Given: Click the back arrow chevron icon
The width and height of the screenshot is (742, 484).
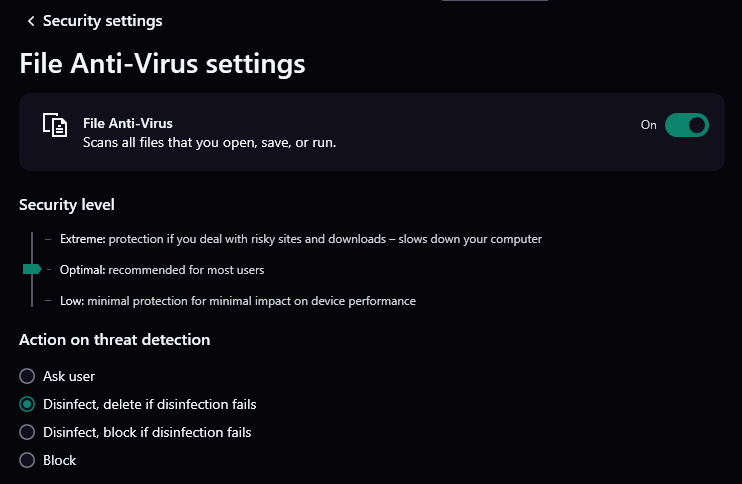Looking at the screenshot, I should [x=31, y=21].
